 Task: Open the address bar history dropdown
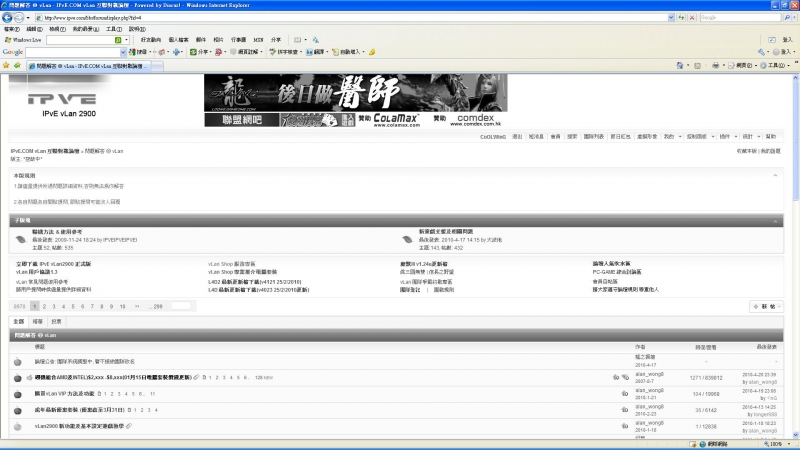click(x=671, y=17)
